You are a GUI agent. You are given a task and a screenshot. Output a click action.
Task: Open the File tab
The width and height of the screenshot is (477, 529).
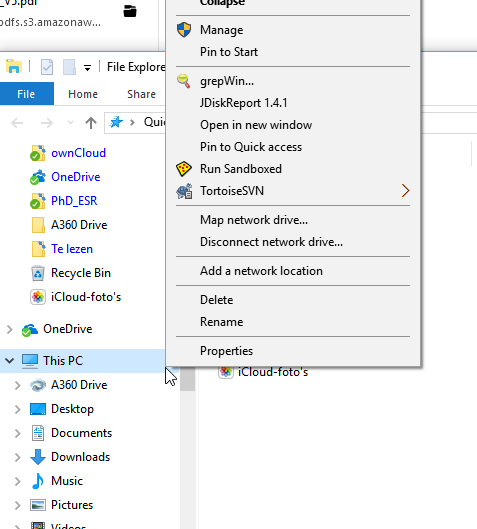[x=26, y=94]
